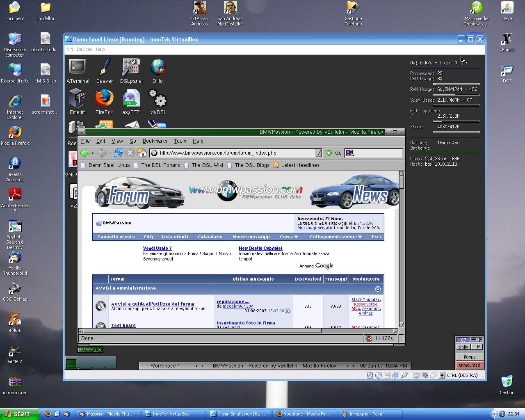
Task: Open the Devices menu in VirtualBox
Action: (84, 49)
